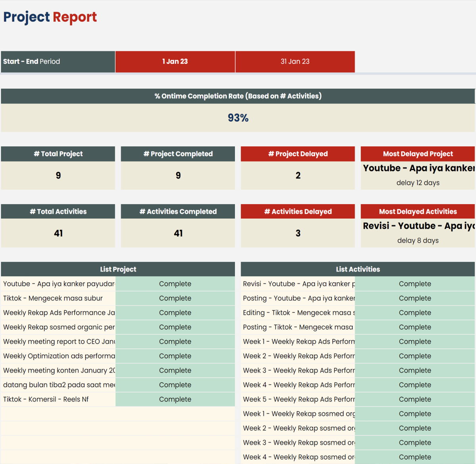Image resolution: width=476 pixels, height=464 pixels.
Task: Select the "Start - End Period" label cell
Action: [x=58, y=61]
